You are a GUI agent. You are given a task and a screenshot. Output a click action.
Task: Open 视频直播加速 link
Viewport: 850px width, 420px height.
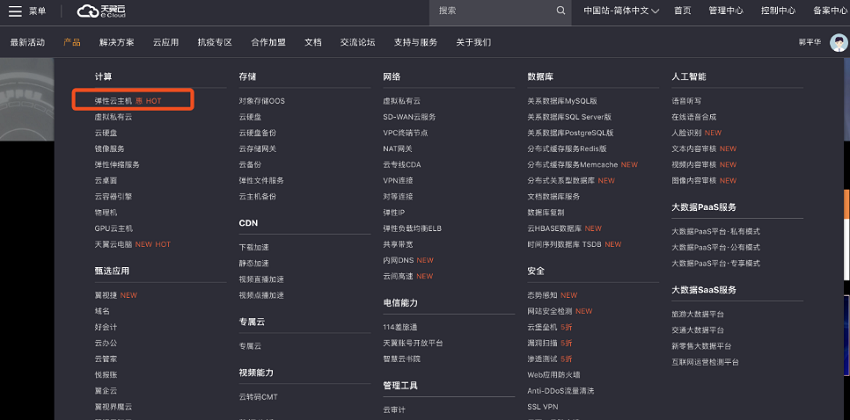[261, 279]
